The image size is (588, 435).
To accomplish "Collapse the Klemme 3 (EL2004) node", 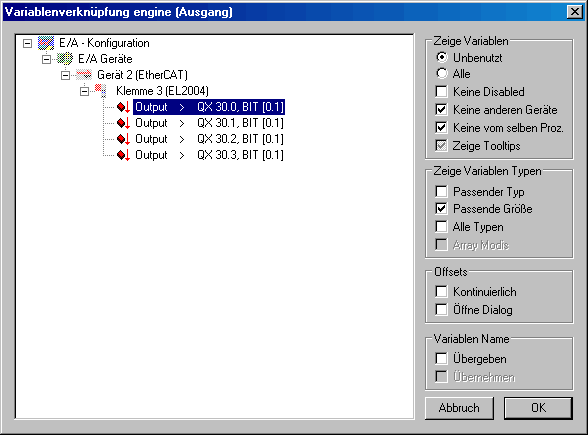I will [84, 91].
